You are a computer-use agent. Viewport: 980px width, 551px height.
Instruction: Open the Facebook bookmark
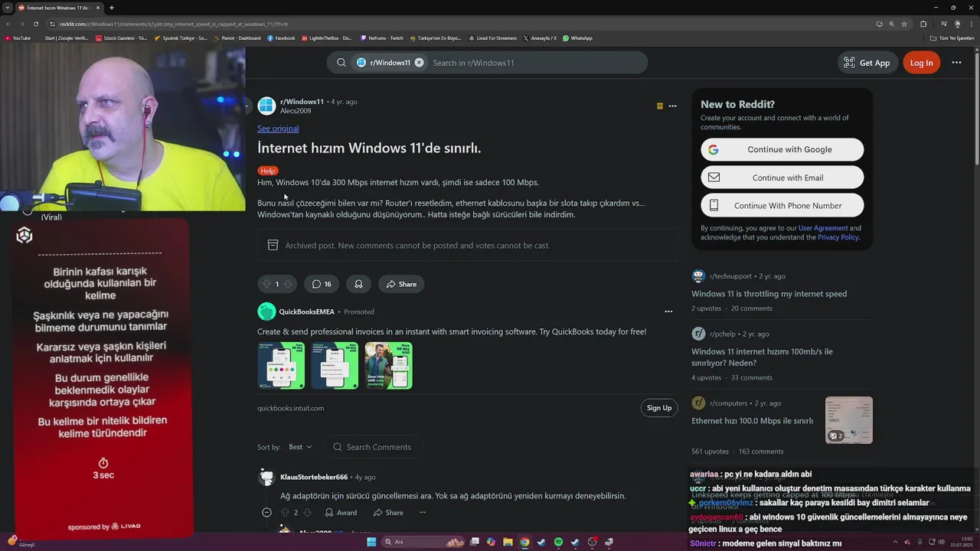[281, 37]
